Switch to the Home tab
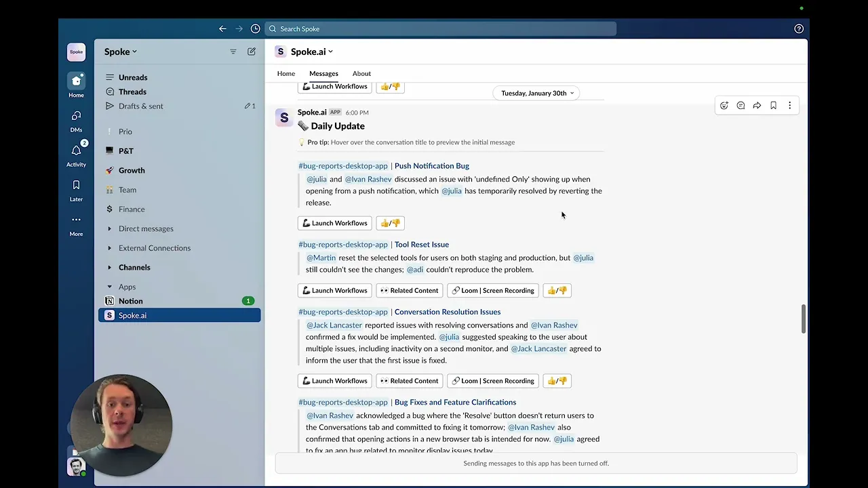This screenshot has height=488, width=868. click(x=286, y=73)
